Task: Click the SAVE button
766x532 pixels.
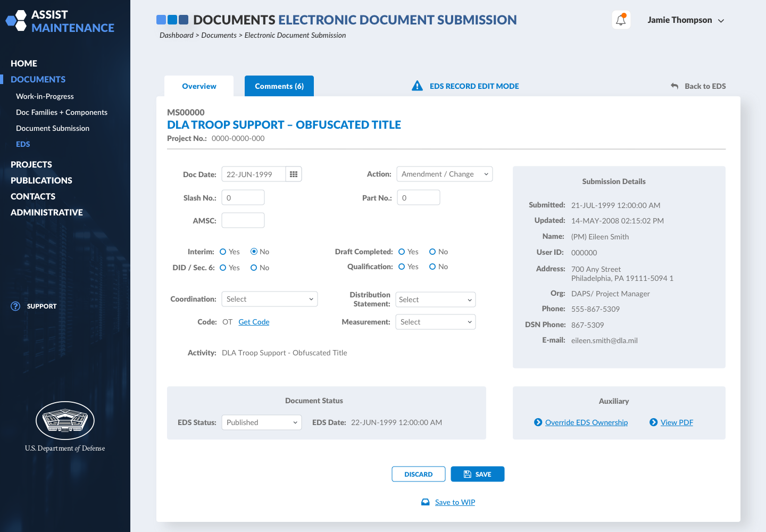Action: pos(478,474)
